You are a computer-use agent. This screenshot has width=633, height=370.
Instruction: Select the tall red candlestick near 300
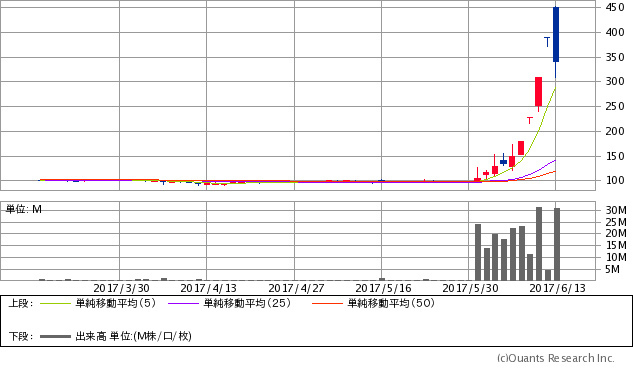coord(538,92)
